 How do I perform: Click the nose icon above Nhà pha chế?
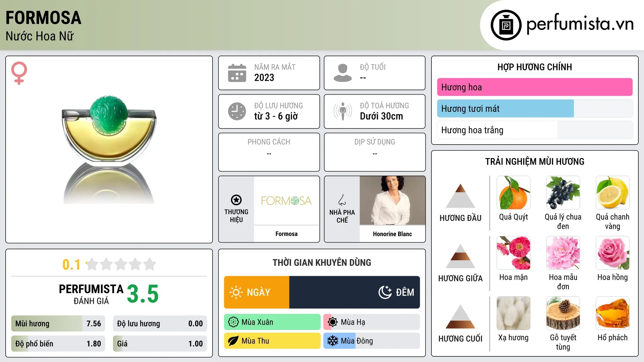(x=342, y=200)
